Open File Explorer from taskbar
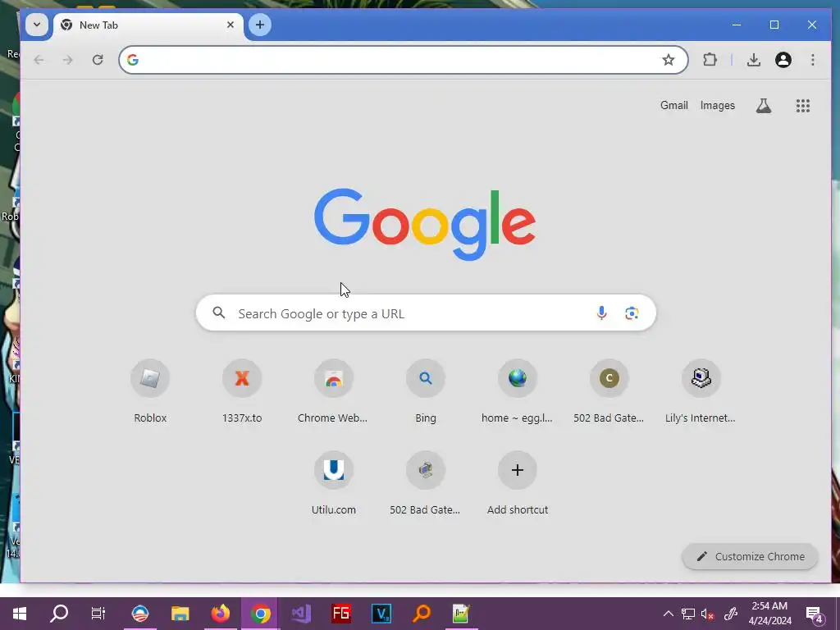The height and width of the screenshot is (630, 840). 180,614
